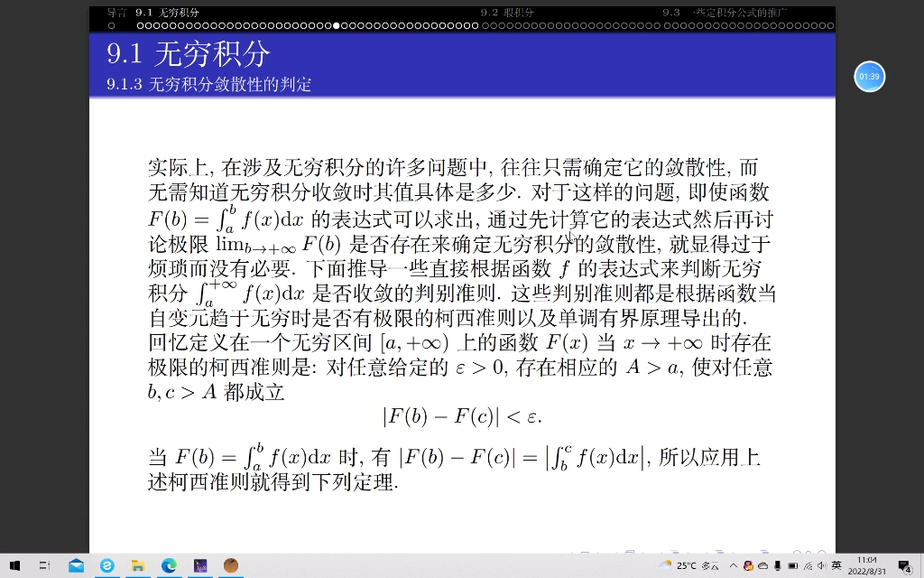Open the battery status flyout

click(793, 566)
